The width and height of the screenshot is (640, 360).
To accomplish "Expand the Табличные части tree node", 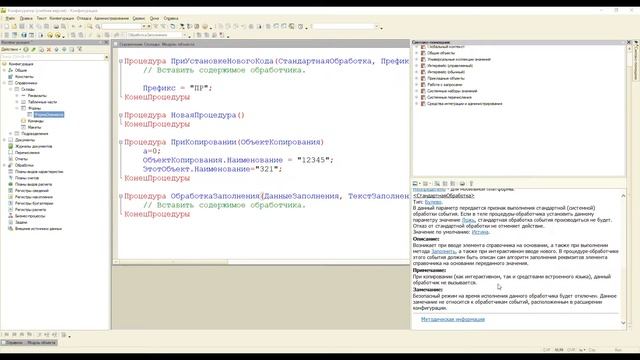I will [x=17, y=102].
